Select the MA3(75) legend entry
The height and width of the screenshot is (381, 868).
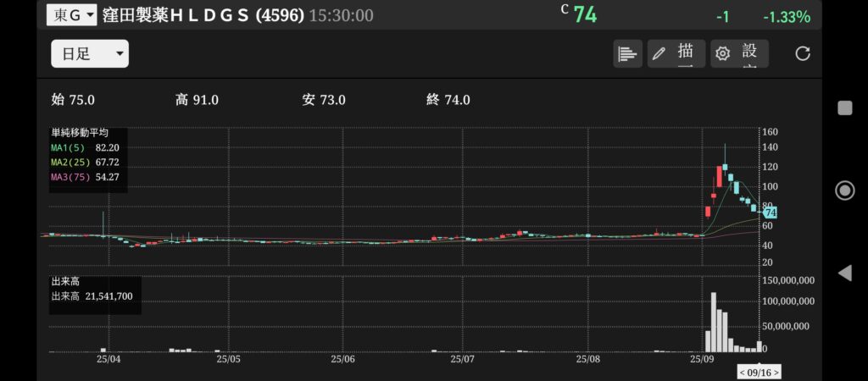(84, 176)
